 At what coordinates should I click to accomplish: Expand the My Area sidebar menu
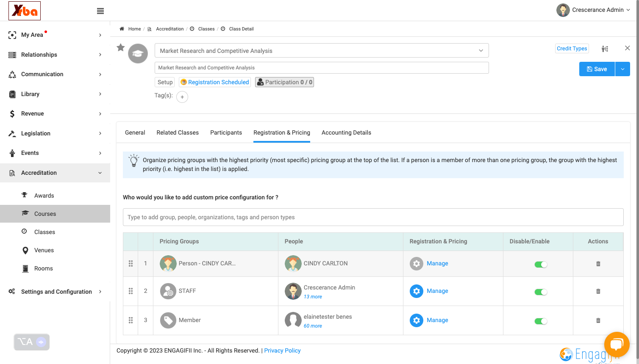(x=55, y=35)
